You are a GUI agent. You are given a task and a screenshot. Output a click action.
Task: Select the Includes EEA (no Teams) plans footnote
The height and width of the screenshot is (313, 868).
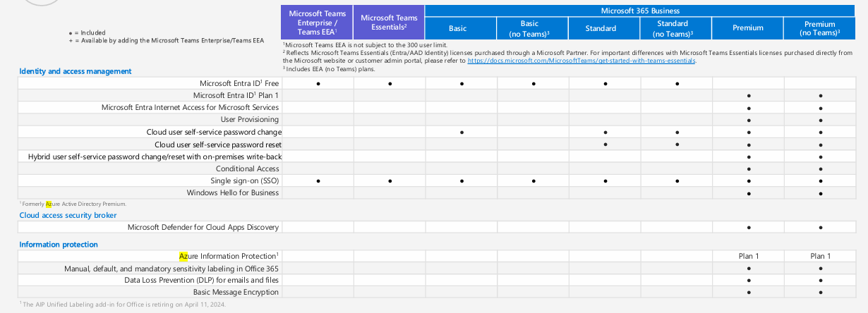click(x=330, y=68)
